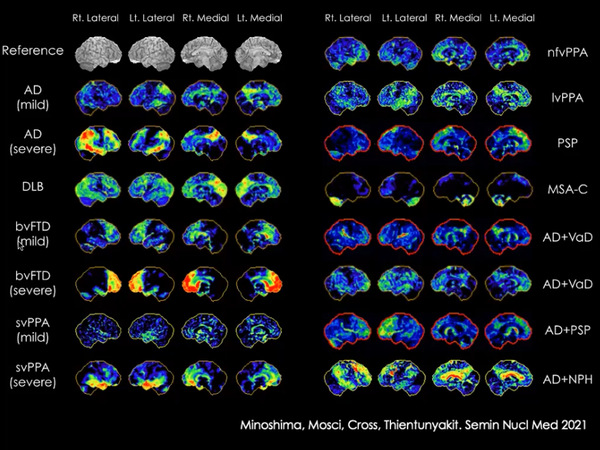Click the lvPPA Rt. Medial brain map
The width and height of the screenshot is (600, 450).
pyautogui.click(x=455, y=98)
